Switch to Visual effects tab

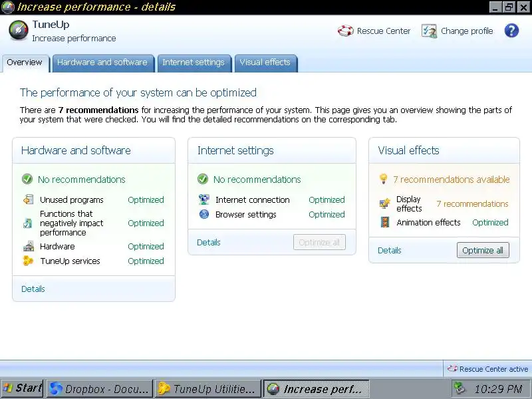click(x=265, y=63)
